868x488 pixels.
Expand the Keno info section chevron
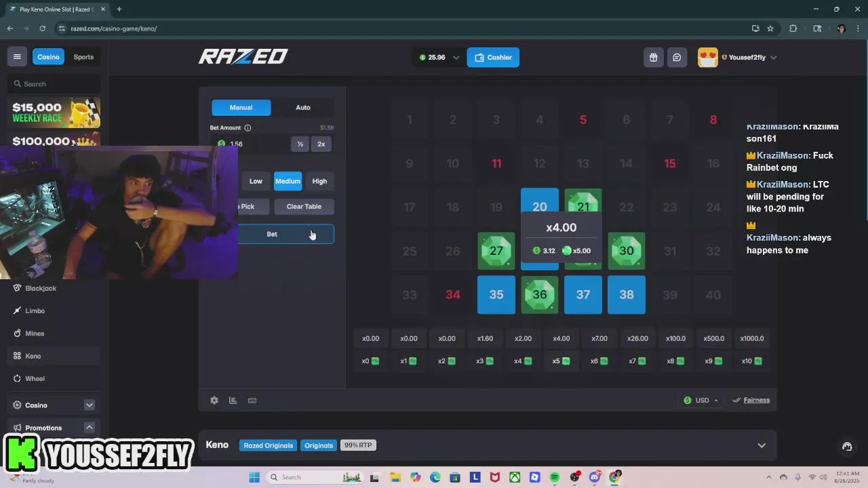[x=762, y=445]
